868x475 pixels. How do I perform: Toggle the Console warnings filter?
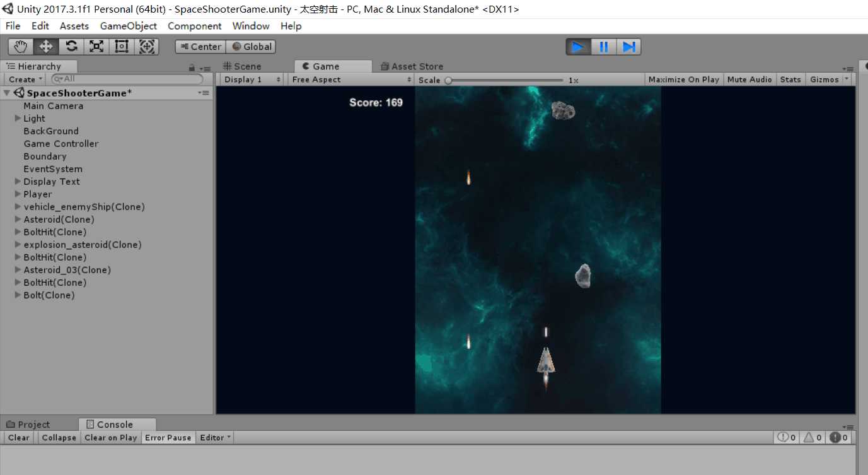pos(813,437)
